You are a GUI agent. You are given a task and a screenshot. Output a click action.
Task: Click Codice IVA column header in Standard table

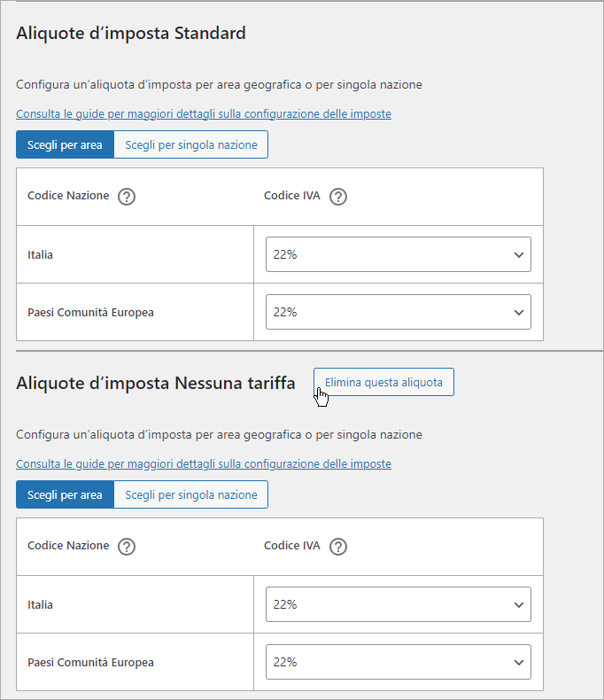click(291, 196)
